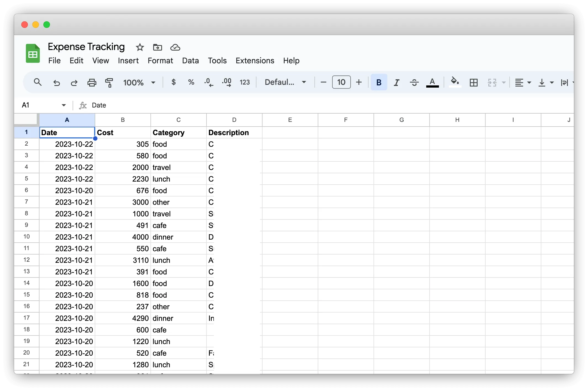
Task: Increase font size with plus button
Action: (x=359, y=82)
